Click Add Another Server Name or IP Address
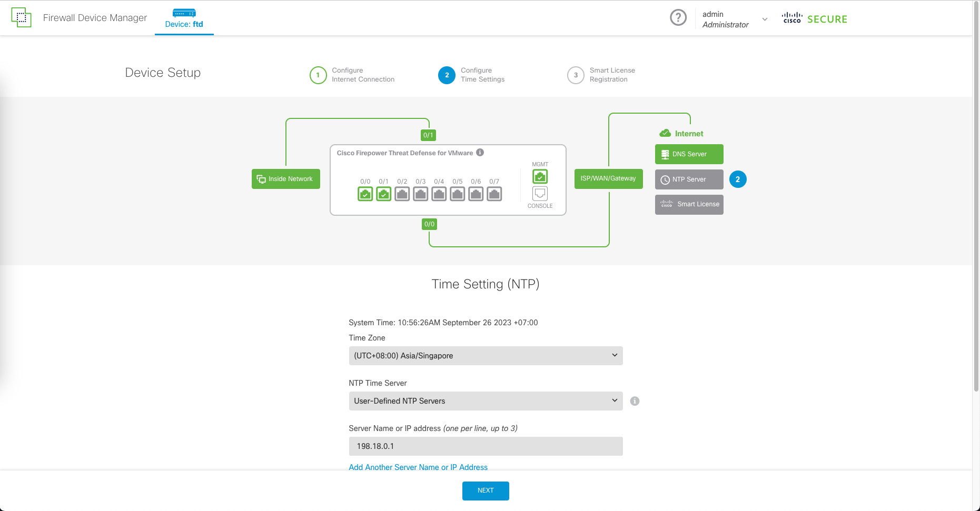The height and width of the screenshot is (511, 980). pyautogui.click(x=418, y=467)
